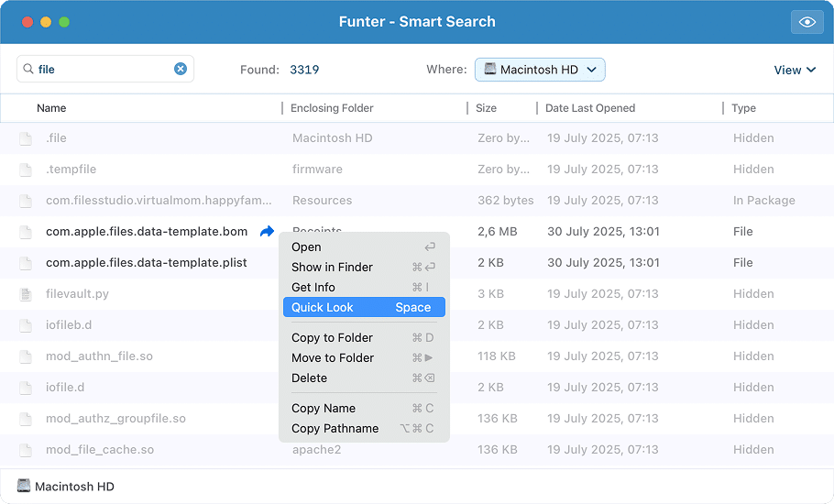This screenshot has height=504, width=834.
Task: Click the file icon of mod_file_cache.so row
Action: (25, 450)
